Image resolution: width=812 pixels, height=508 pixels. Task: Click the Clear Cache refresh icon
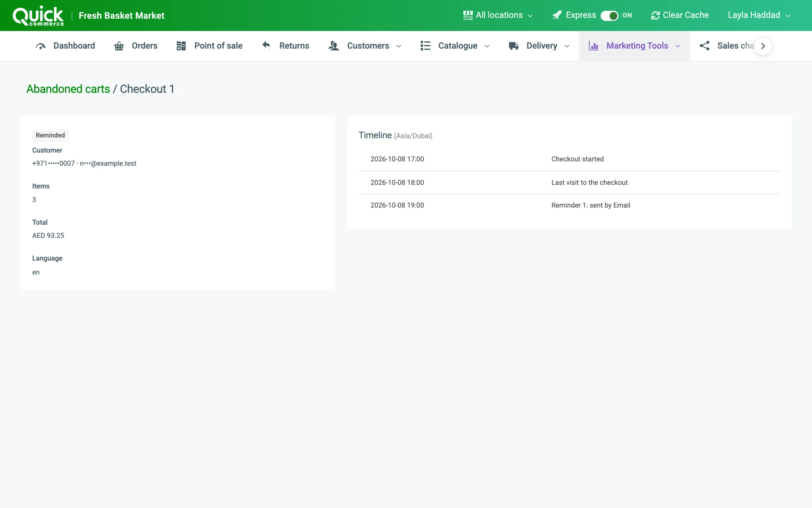[655, 16]
